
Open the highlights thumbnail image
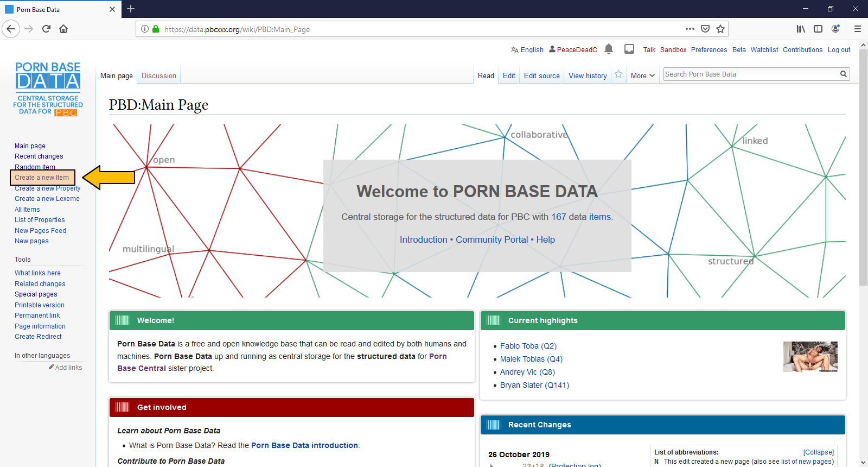point(810,357)
